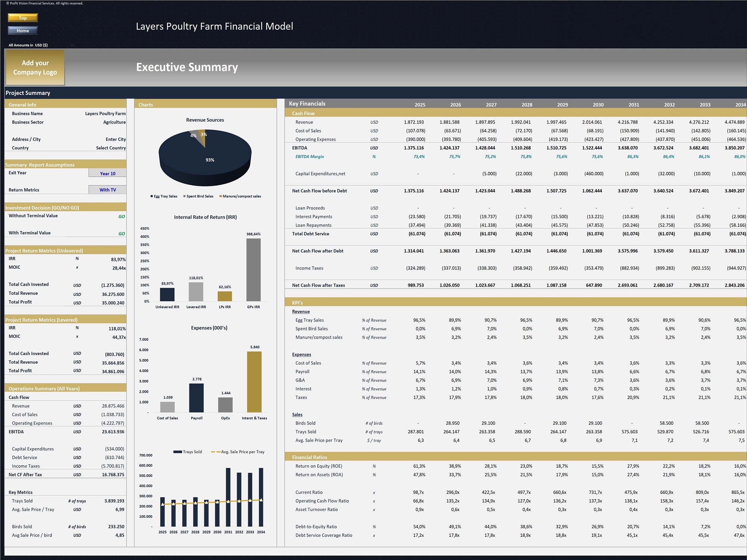Click the 2025 Current Ratio cell 98,7x
Viewport: 747px width, 560px height.
point(418,492)
